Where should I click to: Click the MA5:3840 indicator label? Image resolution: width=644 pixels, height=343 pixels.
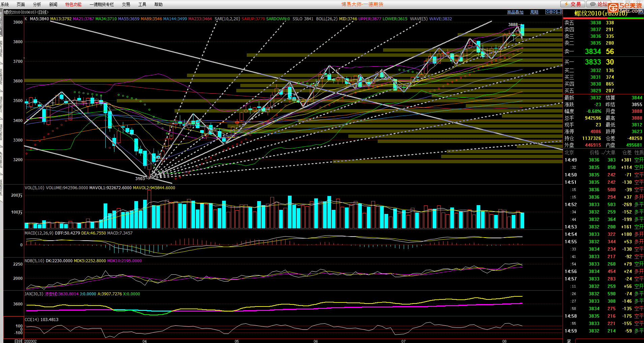click(39, 19)
